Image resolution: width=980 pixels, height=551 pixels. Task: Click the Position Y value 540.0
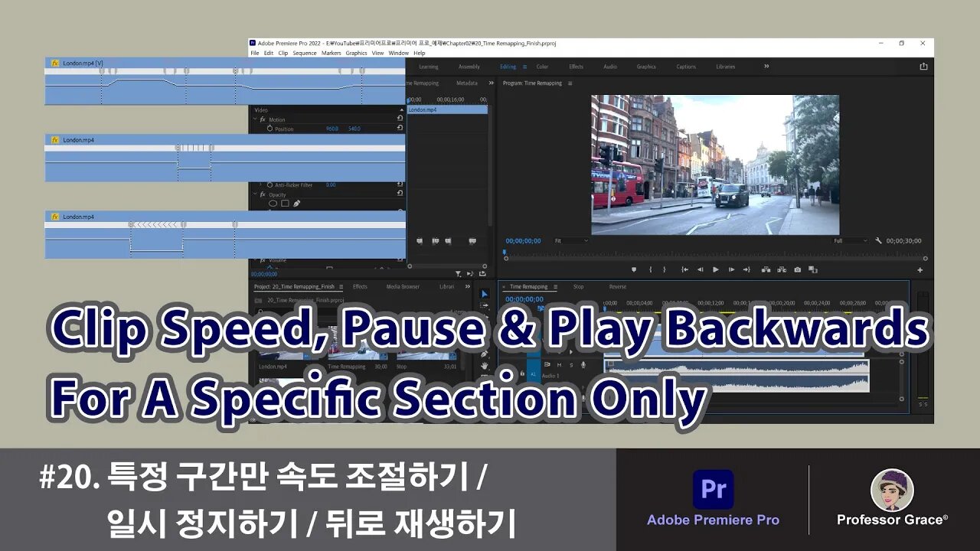click(354, 129)
